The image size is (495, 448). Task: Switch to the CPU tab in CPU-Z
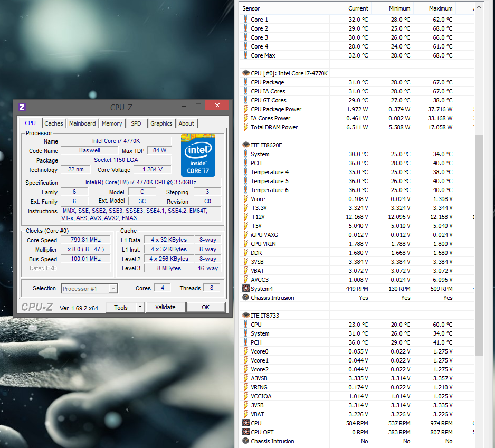pos(30,123)
